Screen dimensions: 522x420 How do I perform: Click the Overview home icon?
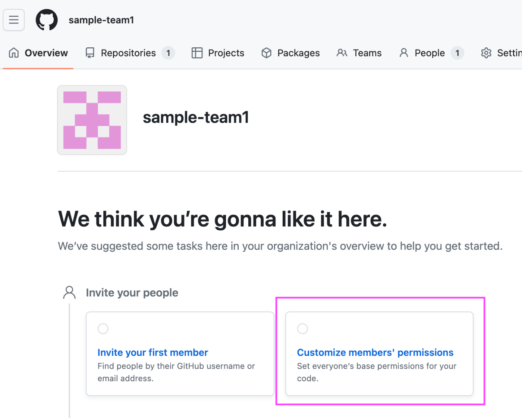click(13, 53)
